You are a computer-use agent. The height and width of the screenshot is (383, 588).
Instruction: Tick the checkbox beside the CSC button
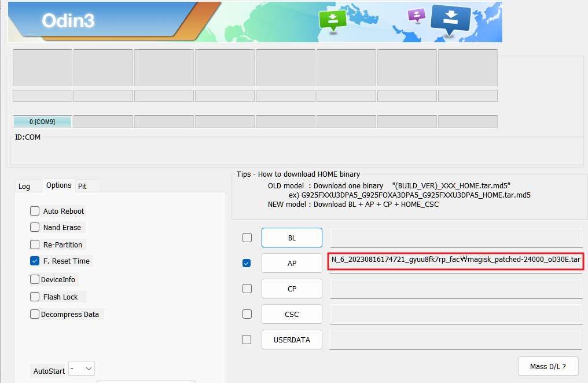coord(247,314)
